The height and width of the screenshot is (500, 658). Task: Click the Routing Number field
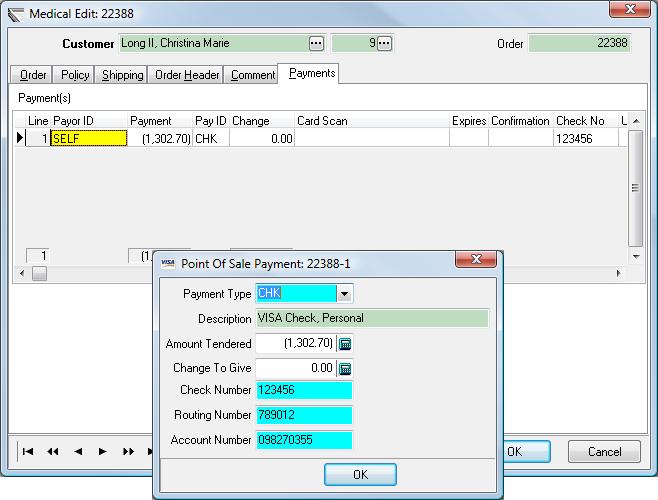coord(304,415)
